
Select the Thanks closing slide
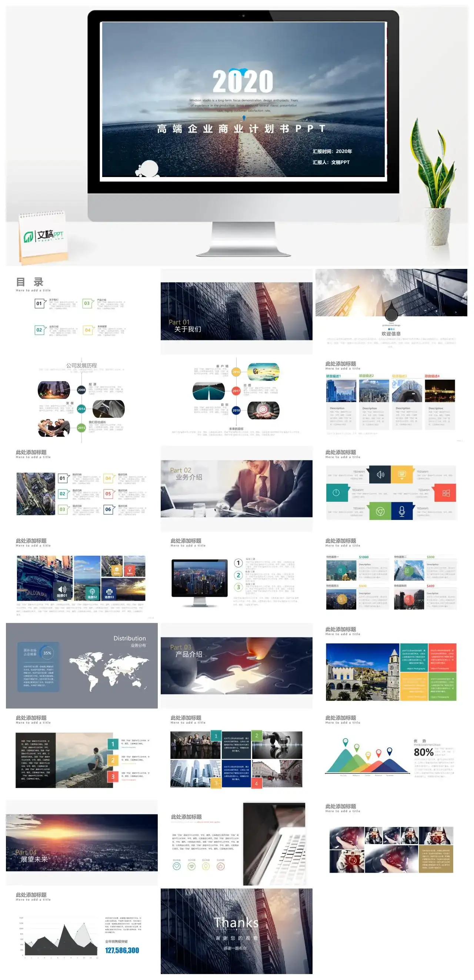[236, 931]
